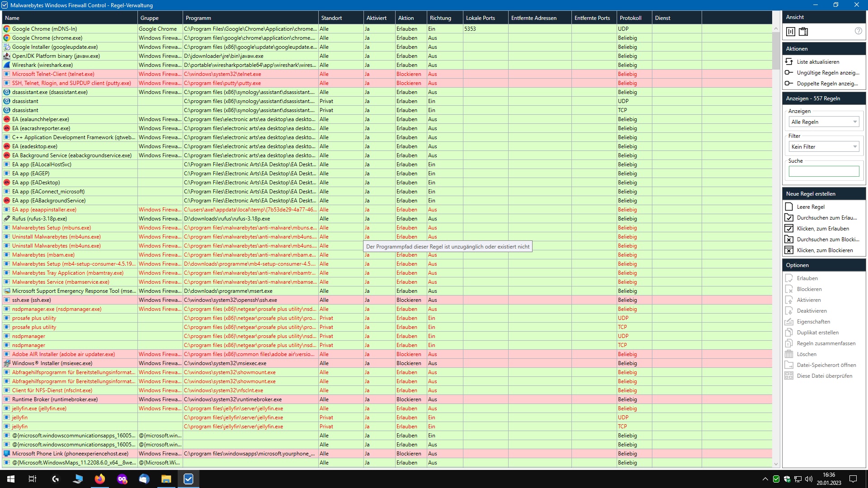Image resolution: width=868 pixels, height=488 pixels.
Task: Toggle Ungültige Regeln anzeigen switch
Action: 789,72
